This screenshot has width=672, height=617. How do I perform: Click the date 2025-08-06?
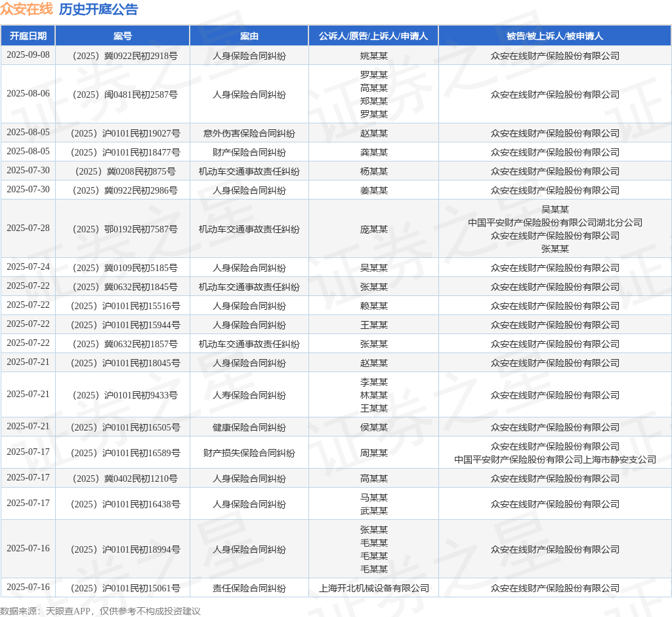(28, 93)
